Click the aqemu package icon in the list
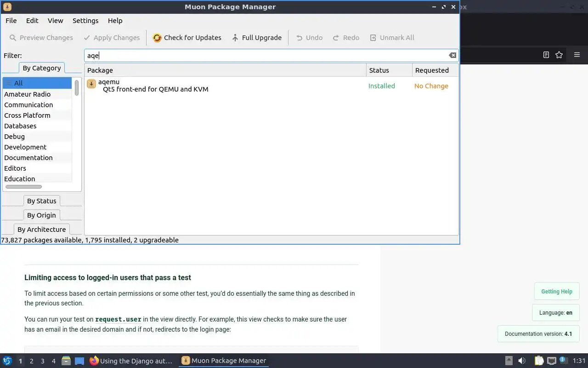588x368 pixels. coord(91,83)
